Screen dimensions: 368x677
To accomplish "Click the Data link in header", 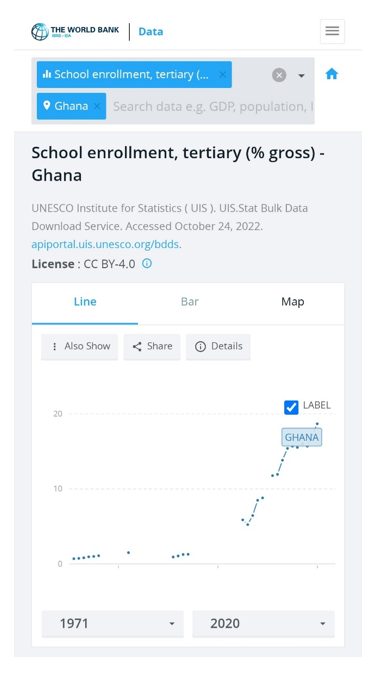I will click(151, 32).
